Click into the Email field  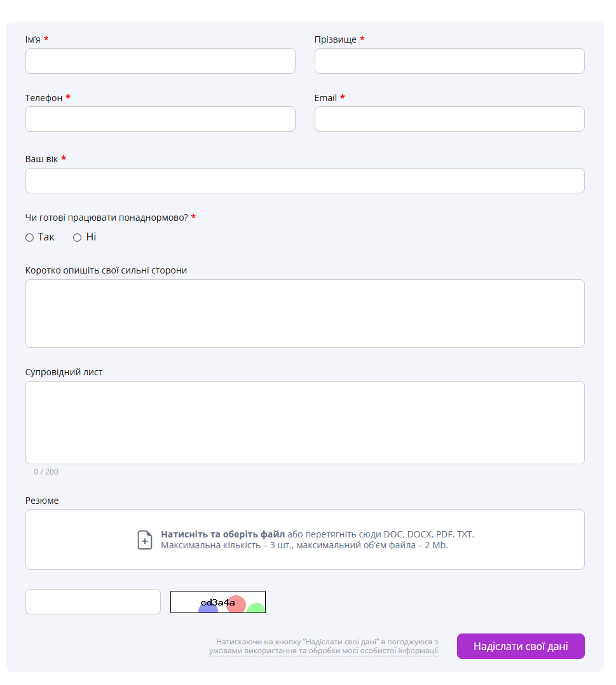click(x=449, y=119)
